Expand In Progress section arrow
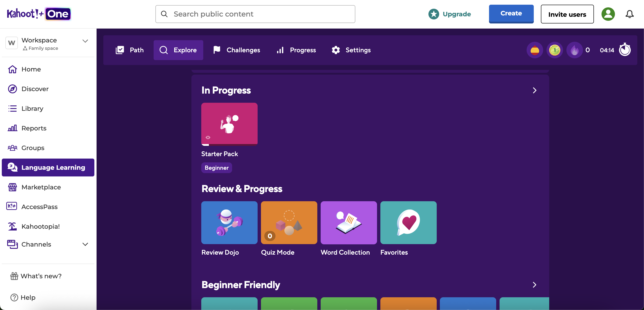Image resolution: width=644 pixels, height=310 pixels. point(534,90)
